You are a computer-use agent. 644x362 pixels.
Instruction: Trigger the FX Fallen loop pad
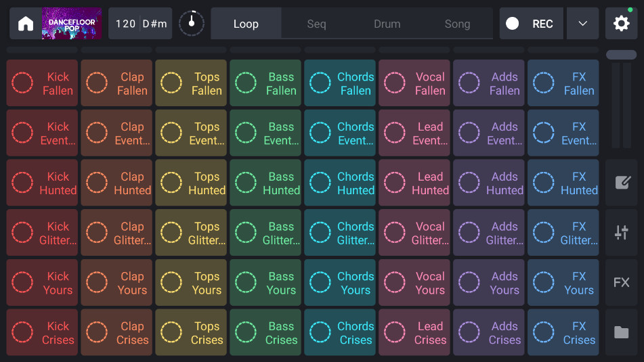[x=563, y=83]
